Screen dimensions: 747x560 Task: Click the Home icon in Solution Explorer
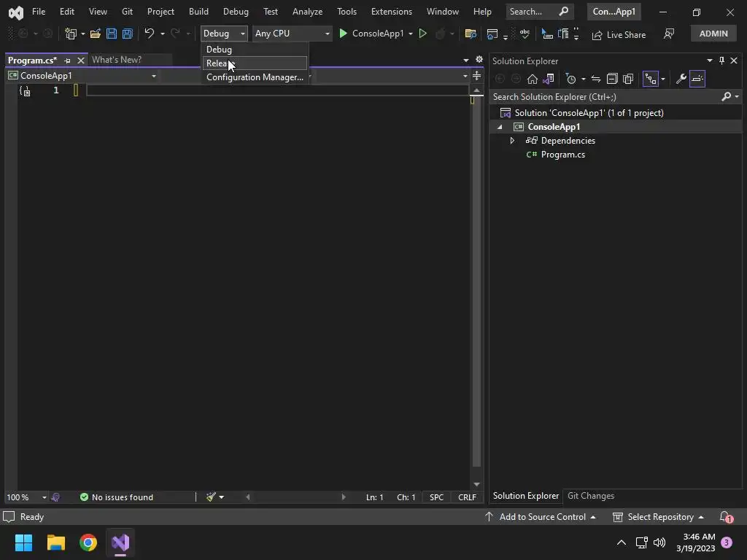click(532, 79)
